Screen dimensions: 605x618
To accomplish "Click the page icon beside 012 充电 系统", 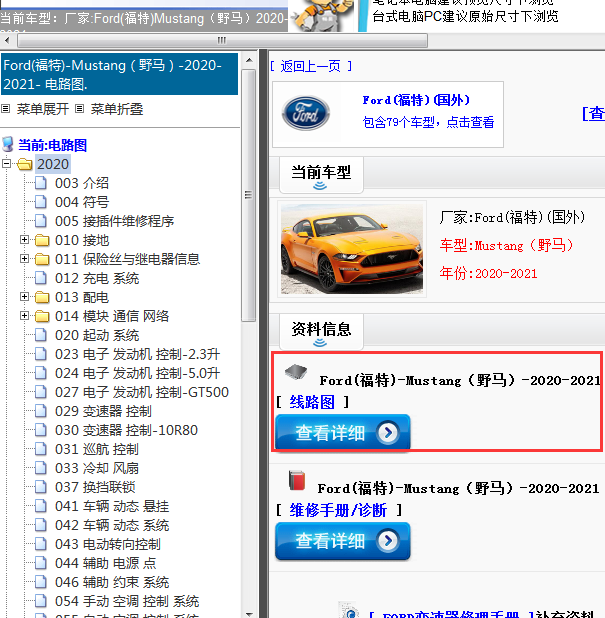I will click(x=41, y=278).
